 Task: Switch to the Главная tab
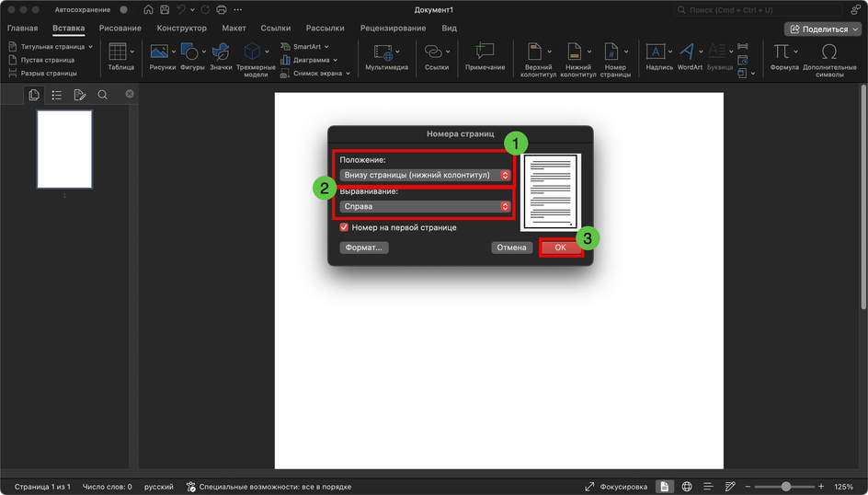(23, 28)
